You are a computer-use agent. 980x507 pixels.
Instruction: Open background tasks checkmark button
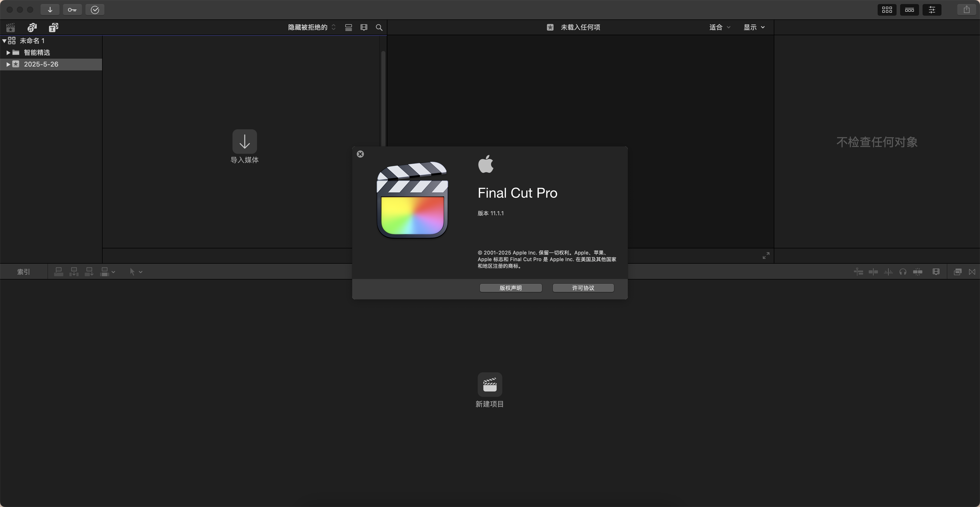pos(95,9)
